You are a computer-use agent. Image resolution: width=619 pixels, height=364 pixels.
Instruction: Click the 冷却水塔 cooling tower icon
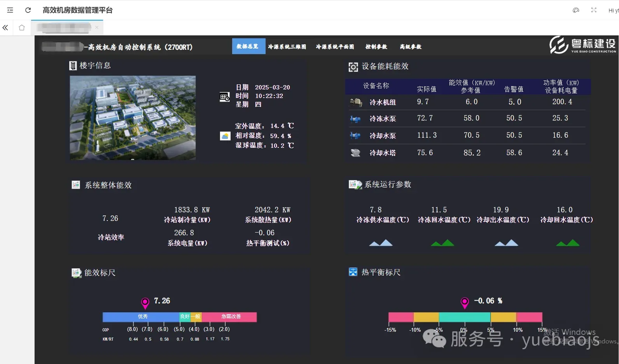pyautogui.click(x=355, y=153)
